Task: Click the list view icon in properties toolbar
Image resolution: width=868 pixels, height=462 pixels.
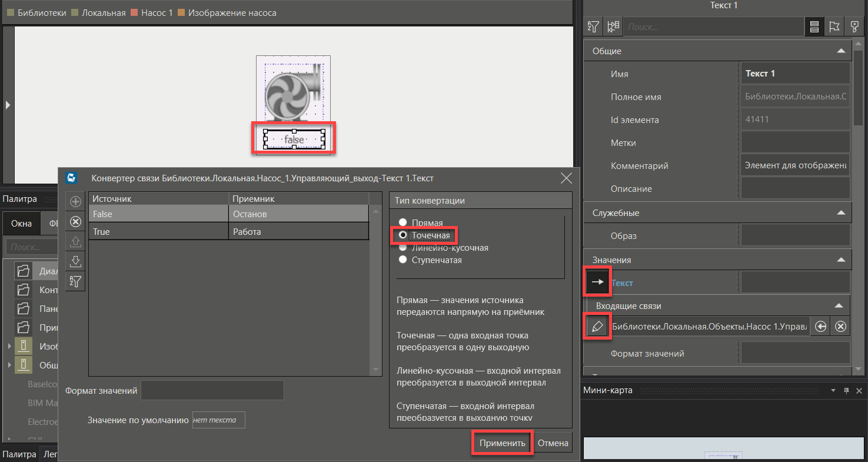Action: [x=814, y=26]
